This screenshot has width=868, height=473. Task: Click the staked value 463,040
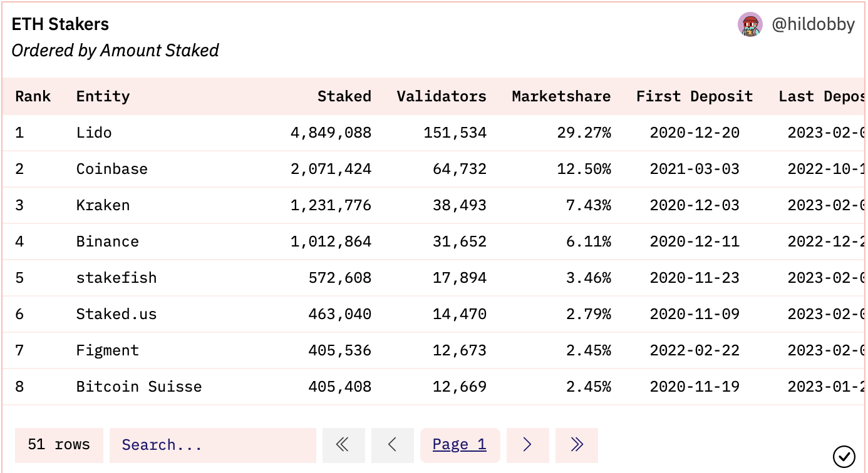340,314
